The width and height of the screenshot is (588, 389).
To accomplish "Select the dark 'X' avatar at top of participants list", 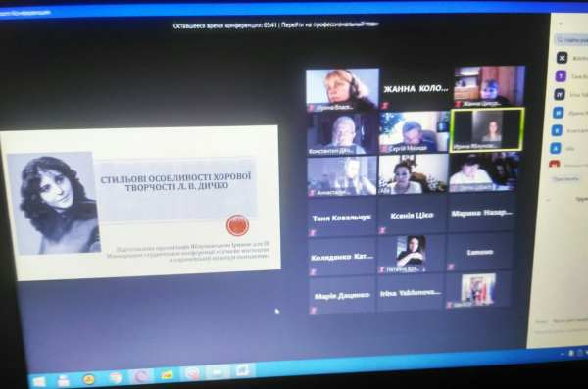I will [562, 58].
